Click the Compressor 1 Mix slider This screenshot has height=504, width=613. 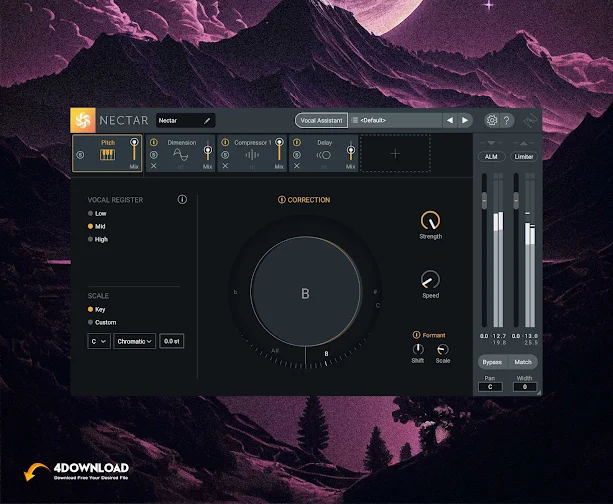coord(279,150)
